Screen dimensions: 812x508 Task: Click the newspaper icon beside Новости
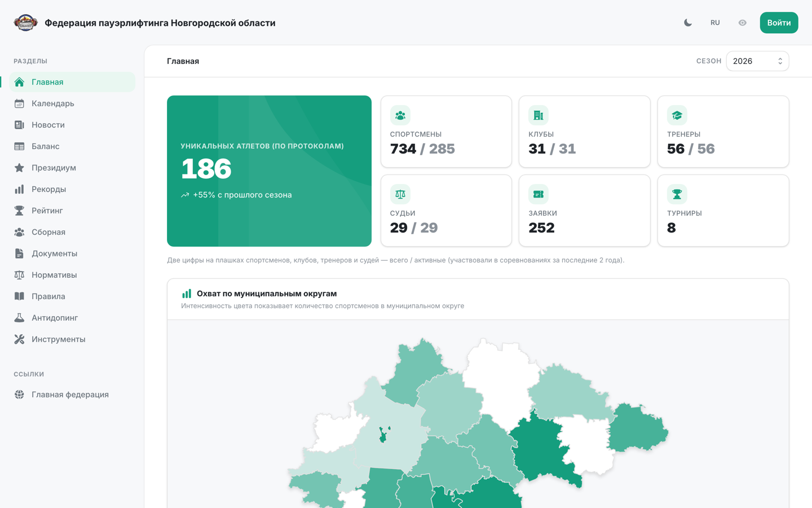tap(19, 125)
